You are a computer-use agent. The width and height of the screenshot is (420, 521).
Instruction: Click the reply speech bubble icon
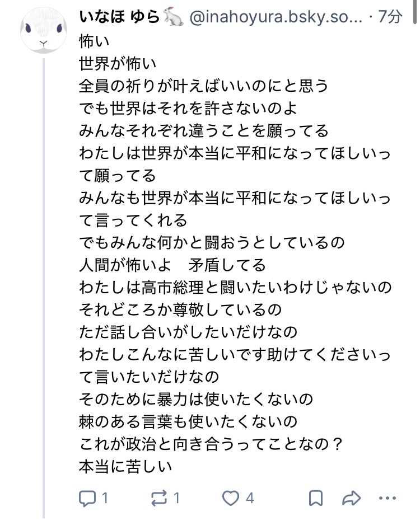pos(87,497)
